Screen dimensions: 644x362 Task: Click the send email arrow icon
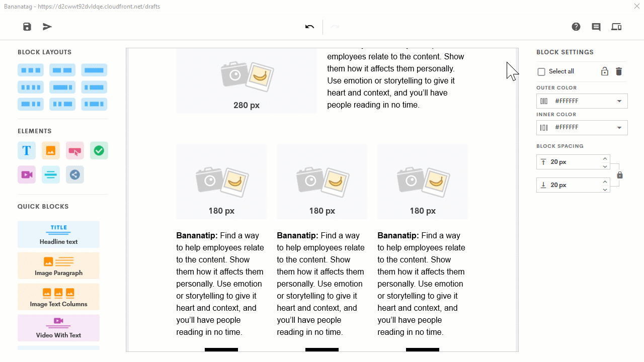click(47, 27)
